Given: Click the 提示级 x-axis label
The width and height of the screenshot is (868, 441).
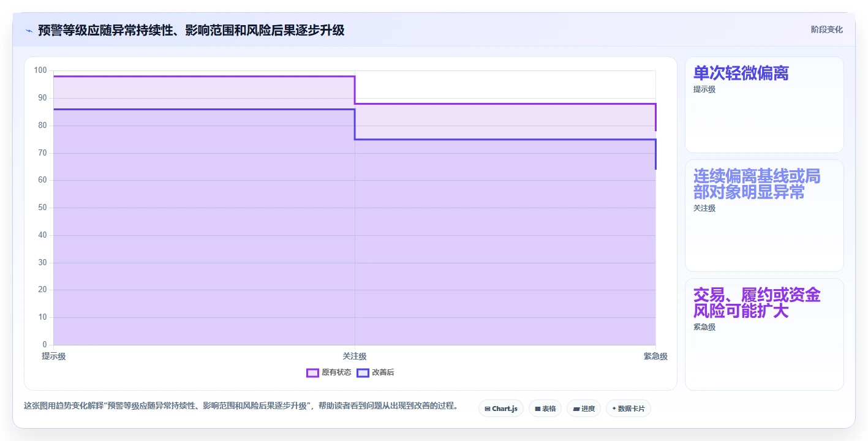Looking at the screenshot, I should point(54,356).
